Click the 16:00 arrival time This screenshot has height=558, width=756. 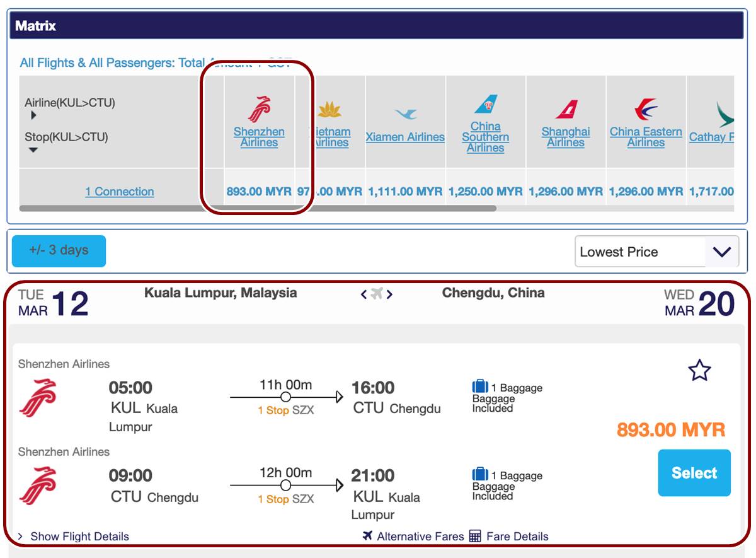pos(374,387)
